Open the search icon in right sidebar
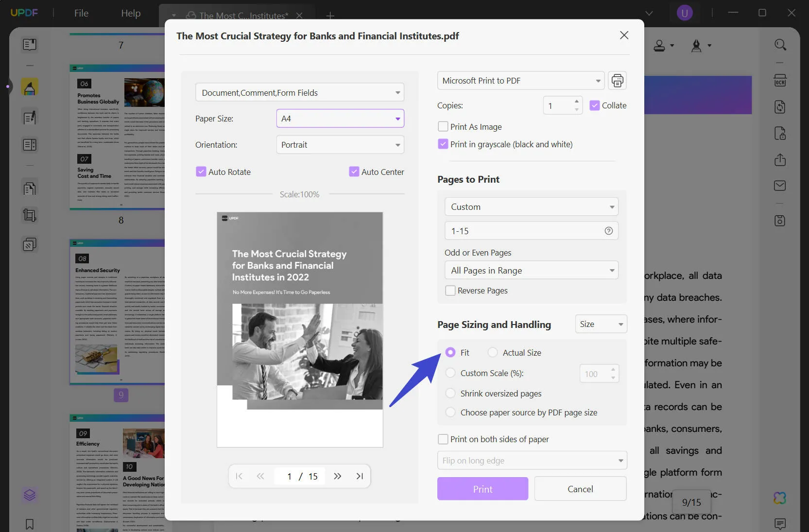The width and height of the screenshot is (809, 532). pyautogui.click(x=781, y=45)
